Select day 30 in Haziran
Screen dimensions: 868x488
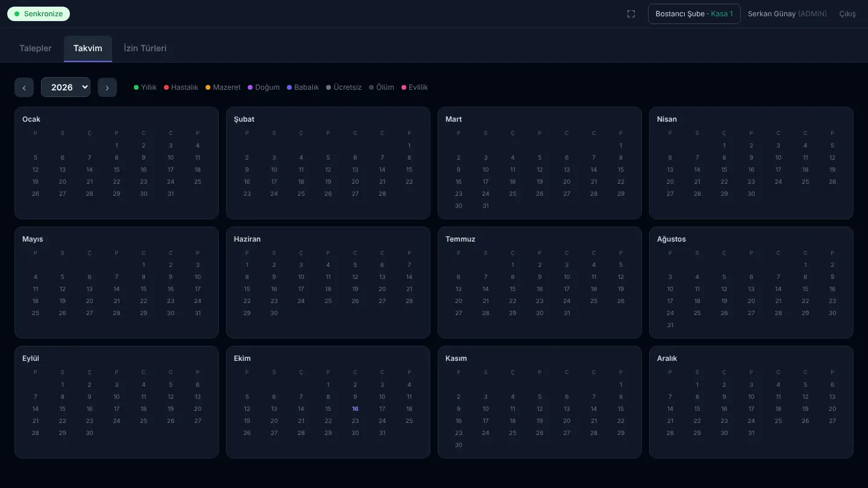274,313
